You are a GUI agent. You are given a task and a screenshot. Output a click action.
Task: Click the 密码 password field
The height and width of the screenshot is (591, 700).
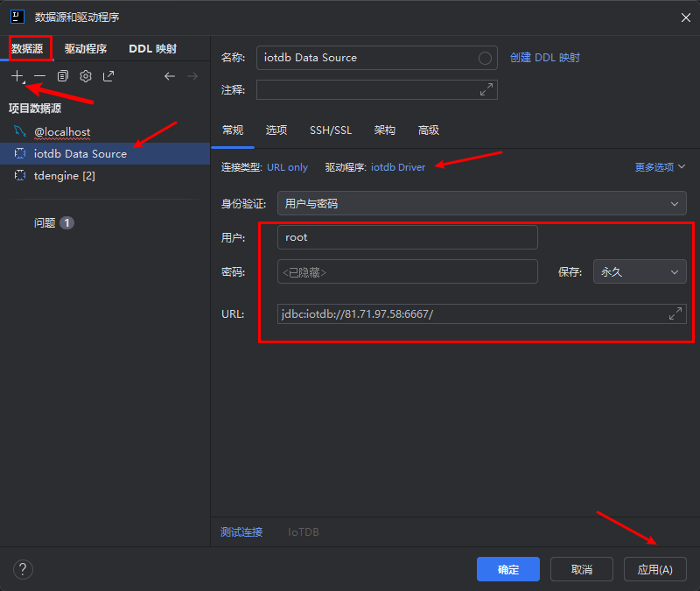coord(407,271)
